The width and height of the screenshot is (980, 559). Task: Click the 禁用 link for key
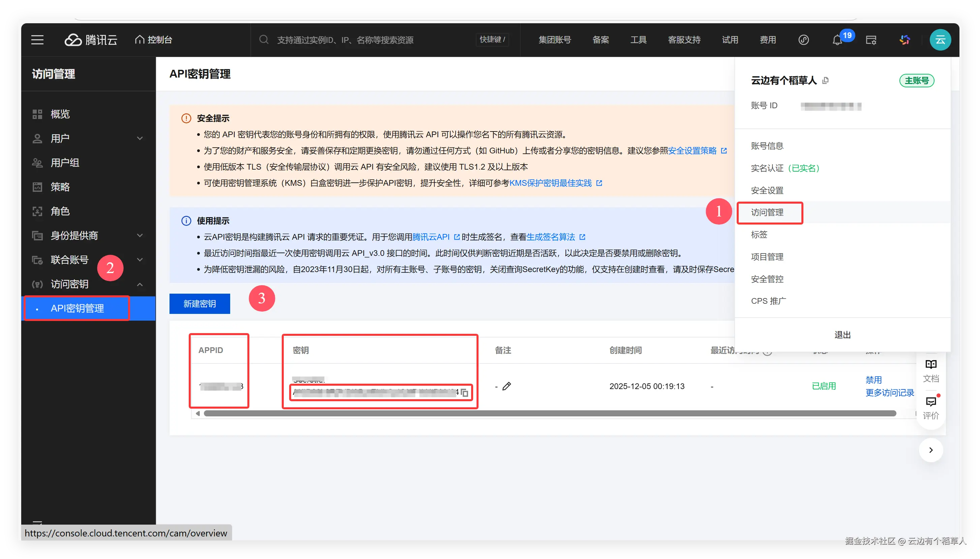tap(874, 380)
